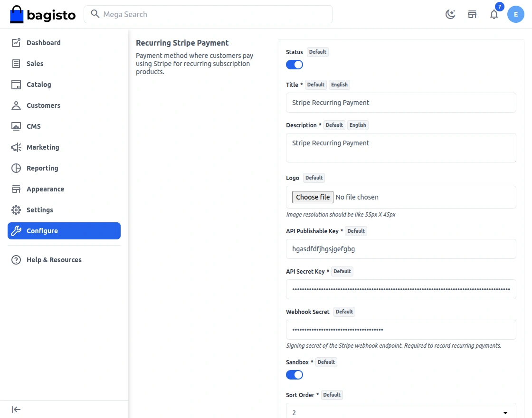The width and height of the screenshot is (532, 418).
Task: Click the Appearance store icon
Action: pyautogui.click(x=16, y=189)
